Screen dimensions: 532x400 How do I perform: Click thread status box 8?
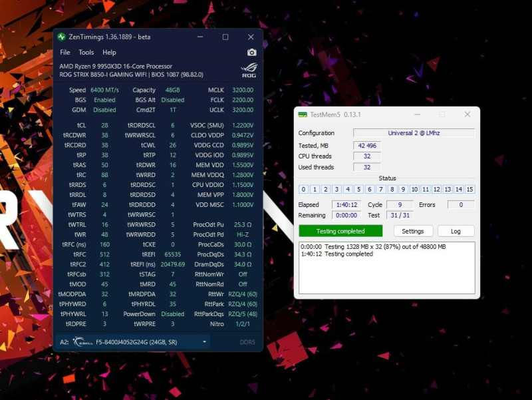(392, 189)
